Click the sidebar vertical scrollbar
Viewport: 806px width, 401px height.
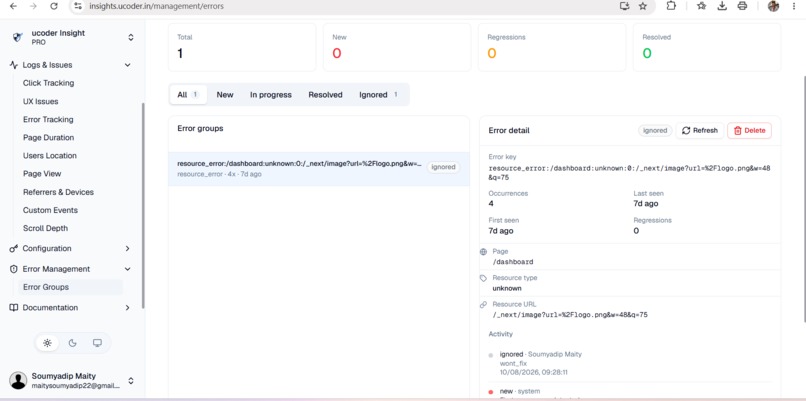tap(143, 206)
